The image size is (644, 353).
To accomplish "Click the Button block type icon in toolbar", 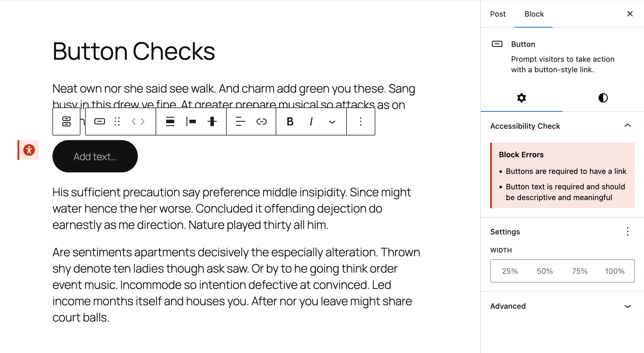I will point(100,121).
